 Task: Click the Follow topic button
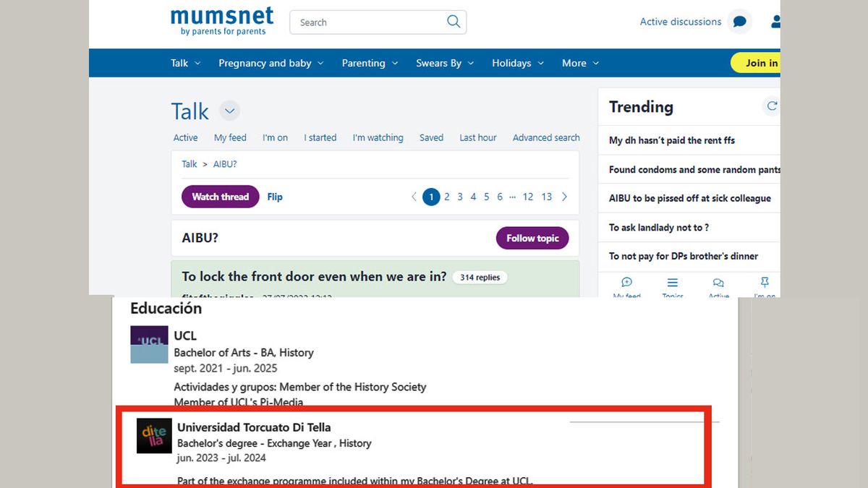(532, 238)
